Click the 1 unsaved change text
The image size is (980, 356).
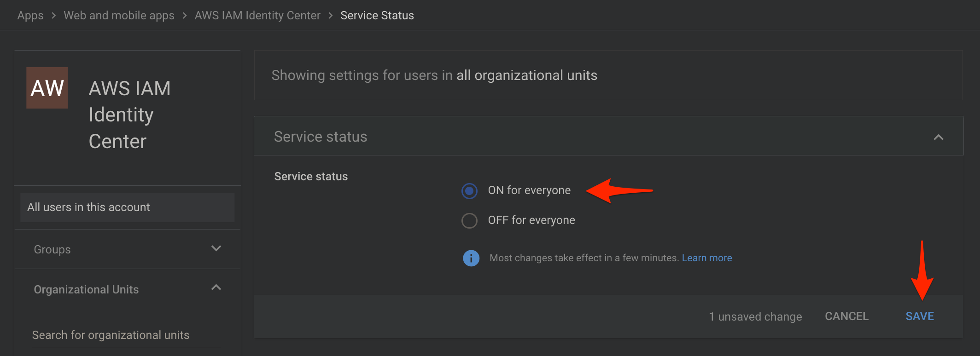pos(755,316)
